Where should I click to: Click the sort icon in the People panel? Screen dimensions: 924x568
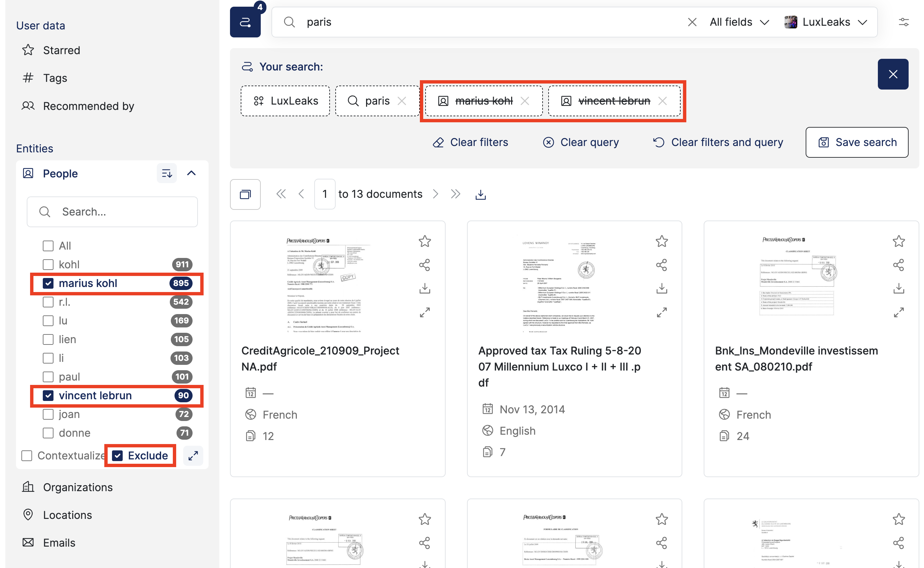[166, 173]
